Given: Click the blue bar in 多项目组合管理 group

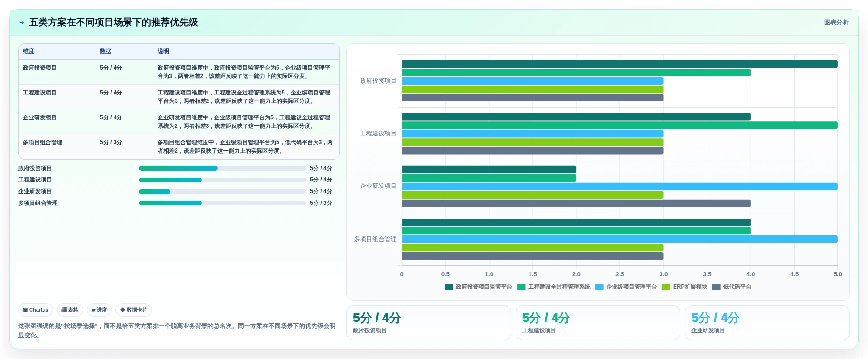Looking at the screenshot, I should (620, 239).
